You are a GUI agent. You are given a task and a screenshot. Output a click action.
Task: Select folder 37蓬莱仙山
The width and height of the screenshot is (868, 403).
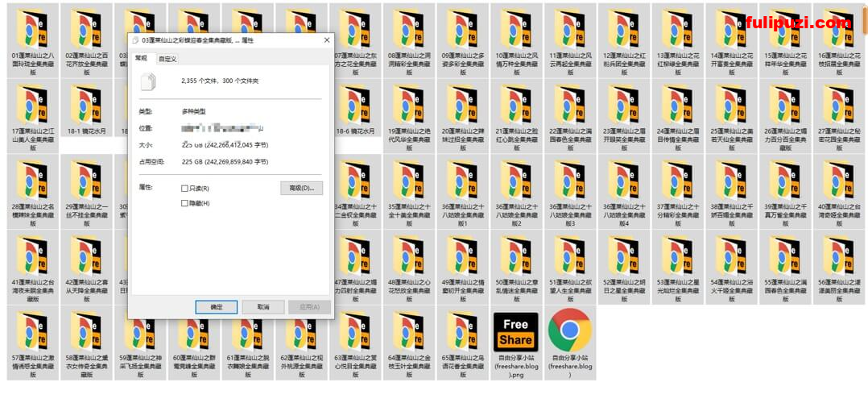[x=677, y=191]
